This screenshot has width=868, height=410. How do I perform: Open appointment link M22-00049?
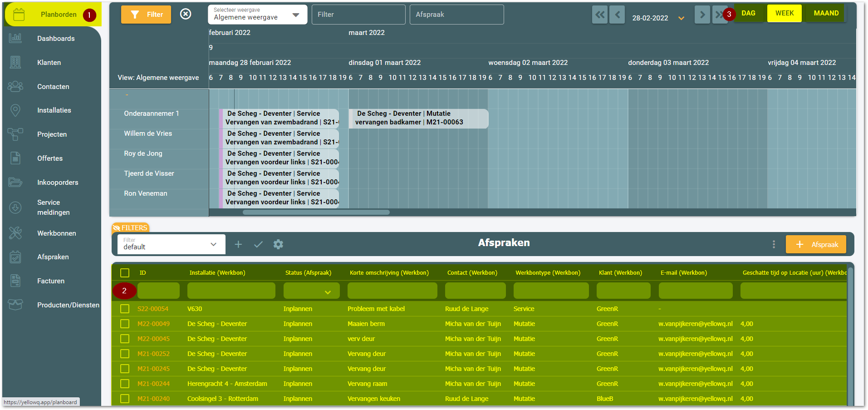[x=154, y=324]
